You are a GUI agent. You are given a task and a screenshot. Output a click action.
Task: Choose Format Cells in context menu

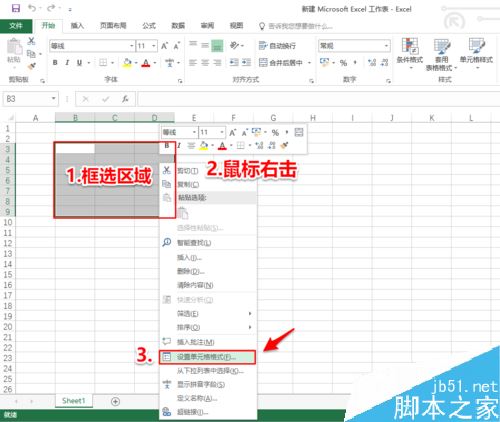pyautogui.click(x=207, y=357)
